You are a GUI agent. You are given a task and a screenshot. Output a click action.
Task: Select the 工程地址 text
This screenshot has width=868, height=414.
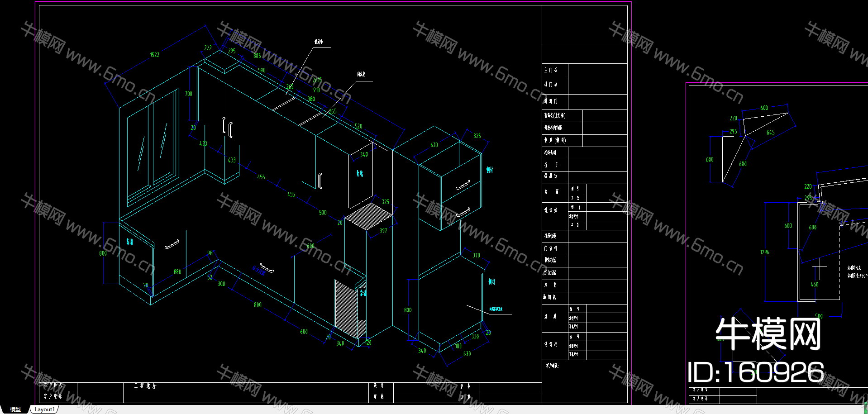tap(146, 386)
